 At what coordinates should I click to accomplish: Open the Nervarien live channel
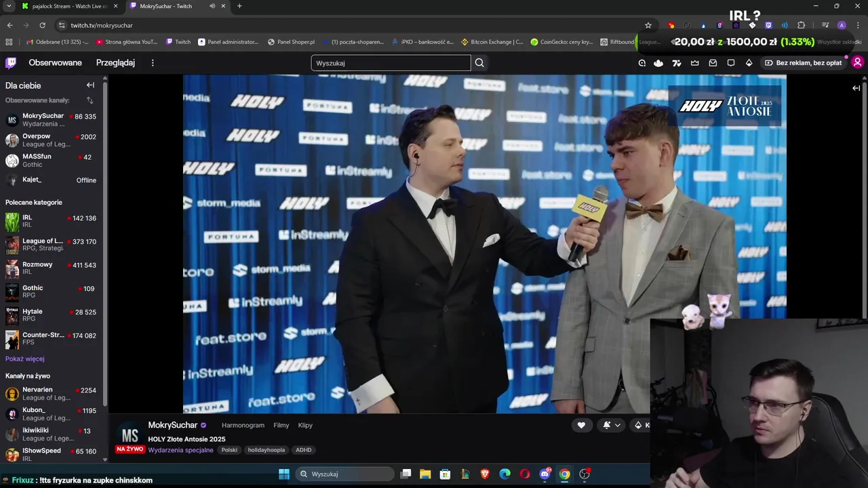click(x=52, y=394)
